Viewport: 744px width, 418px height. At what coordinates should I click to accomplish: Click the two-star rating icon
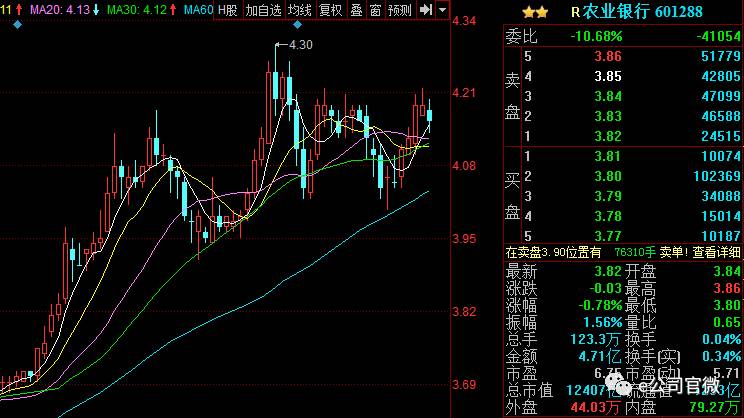click(535, 12)
